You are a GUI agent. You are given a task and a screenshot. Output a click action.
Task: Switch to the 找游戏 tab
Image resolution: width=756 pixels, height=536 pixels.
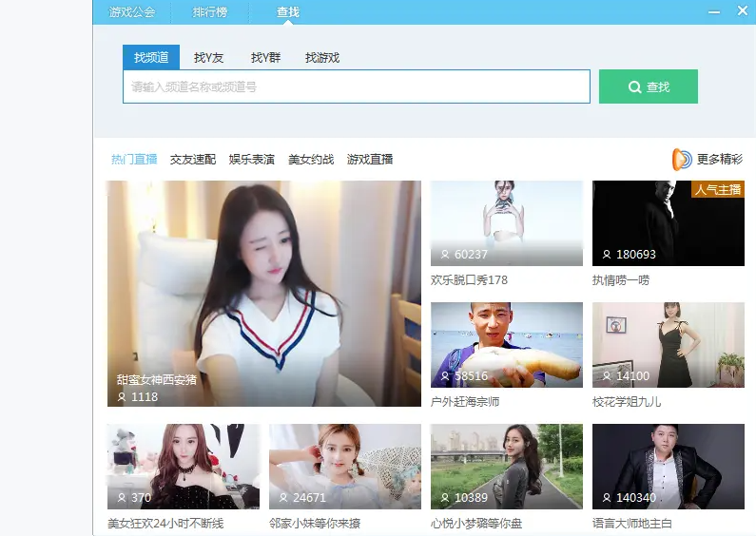click(x=322, y=58)
